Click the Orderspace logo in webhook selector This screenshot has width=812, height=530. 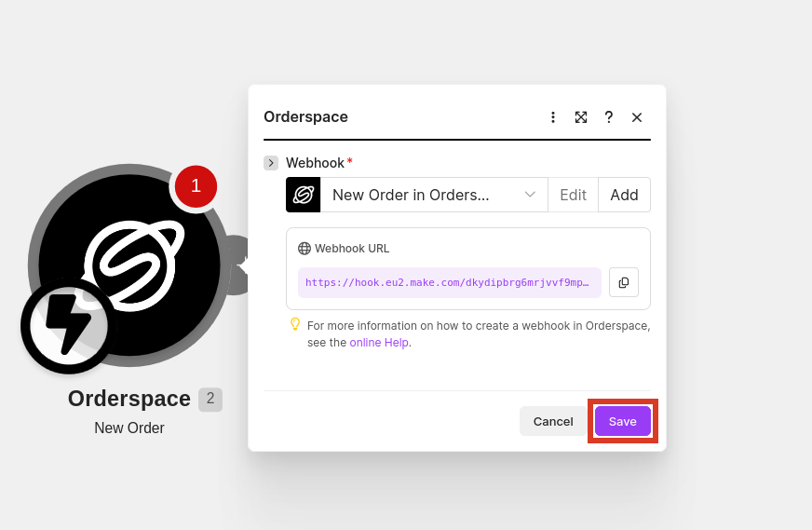pyautogui.click(x=304, y=195)
